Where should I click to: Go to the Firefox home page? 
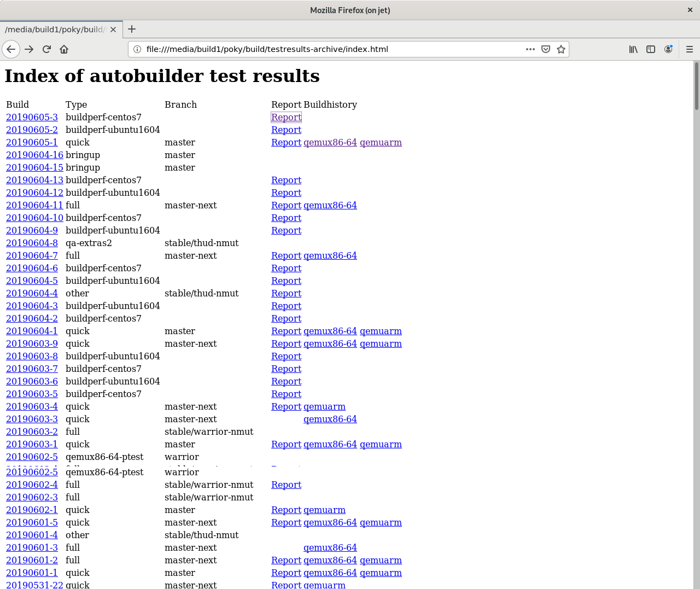(x=64, y=49)
